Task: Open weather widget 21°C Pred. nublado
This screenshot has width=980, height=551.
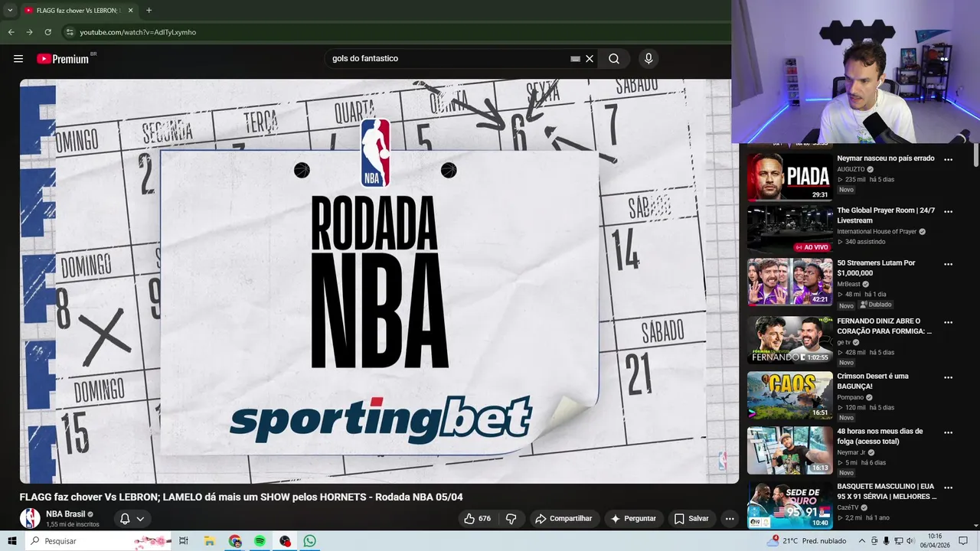Action: pyautogui.click(x=805, y=541)
